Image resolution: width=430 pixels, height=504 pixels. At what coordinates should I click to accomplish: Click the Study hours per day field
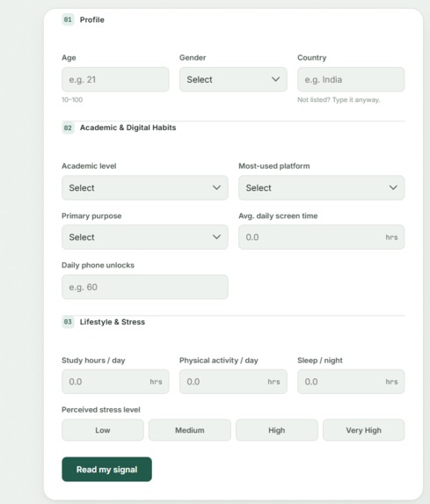pyautogui.click(x=115, y=382)
